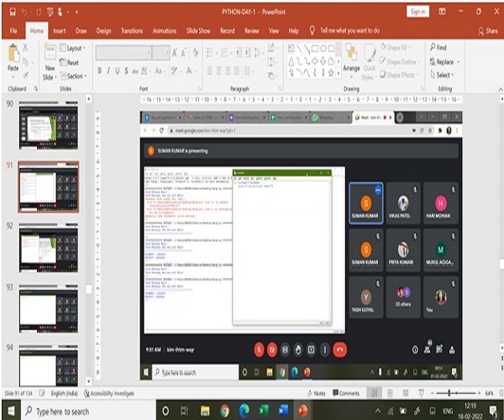Click the Share button
This screenshot has height=420, width=504.
pos(488,31)
